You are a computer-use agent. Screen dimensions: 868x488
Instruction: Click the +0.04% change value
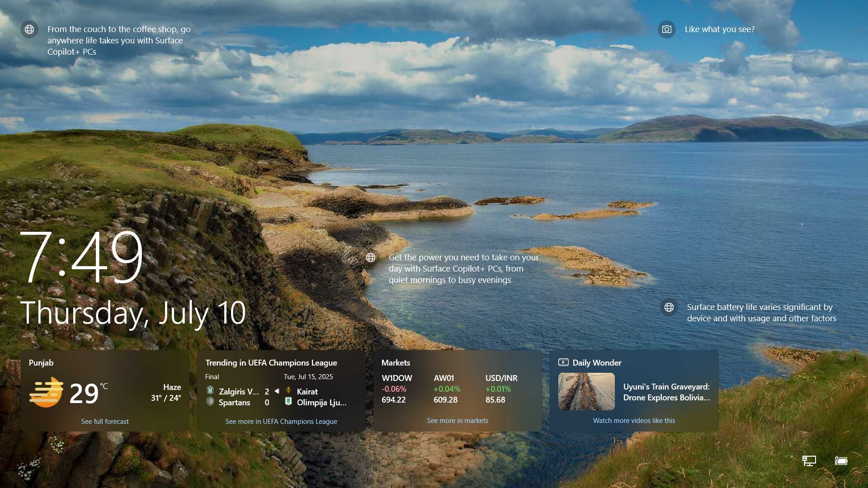click(x=447, y=389)
